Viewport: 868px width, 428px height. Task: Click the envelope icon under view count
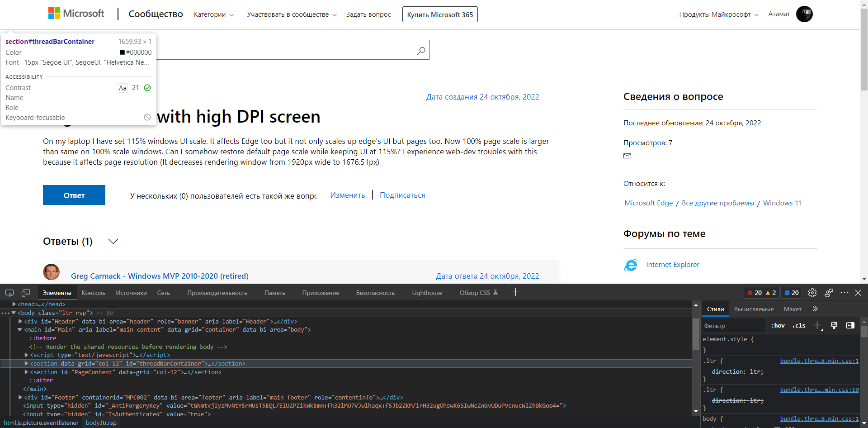pyautogui.click(x=627, y=156)
